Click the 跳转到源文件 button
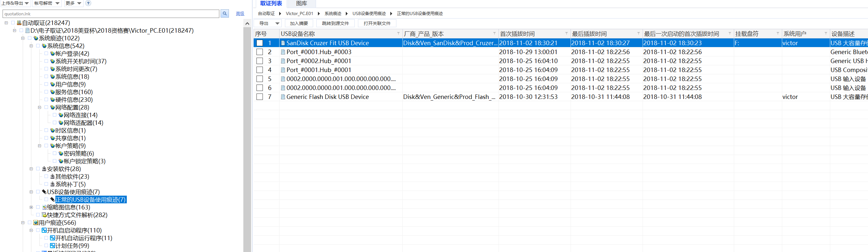Screen dimensions: 868x252 coord(335,23)
